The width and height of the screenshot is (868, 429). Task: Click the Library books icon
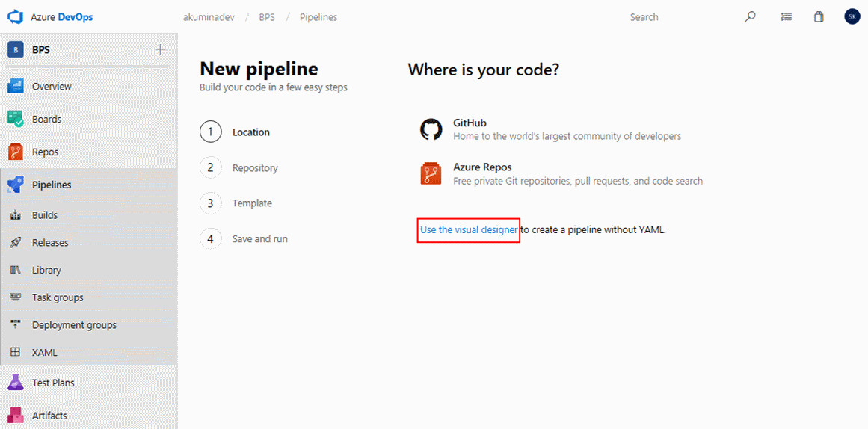pyautogui.click(x=16, y=270)
